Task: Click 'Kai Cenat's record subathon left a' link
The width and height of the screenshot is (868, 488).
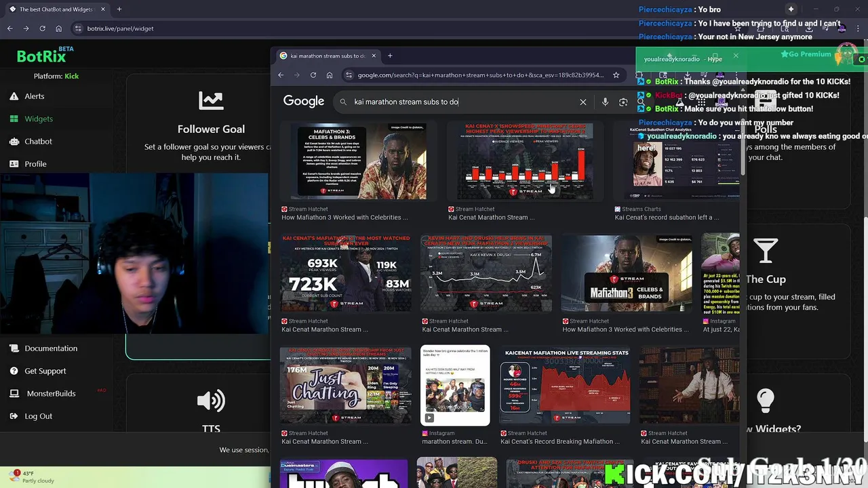Action: point(667,218)
